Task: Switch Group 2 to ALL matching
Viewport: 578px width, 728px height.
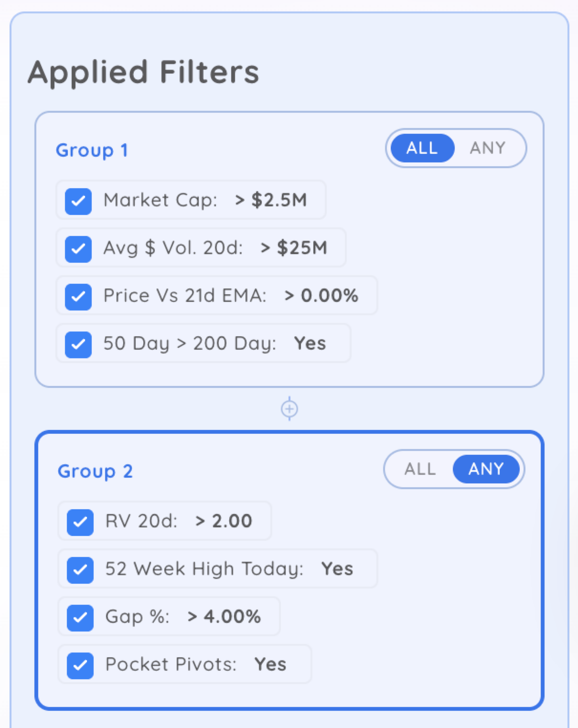Action: pyautogui.click(x=420, y=469)
